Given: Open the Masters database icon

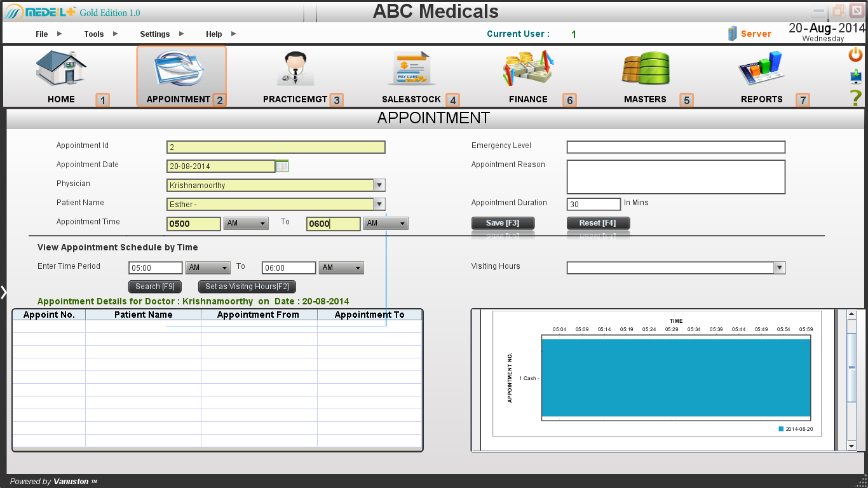Looking at the screenshot, I should click(x=645, y=69).
